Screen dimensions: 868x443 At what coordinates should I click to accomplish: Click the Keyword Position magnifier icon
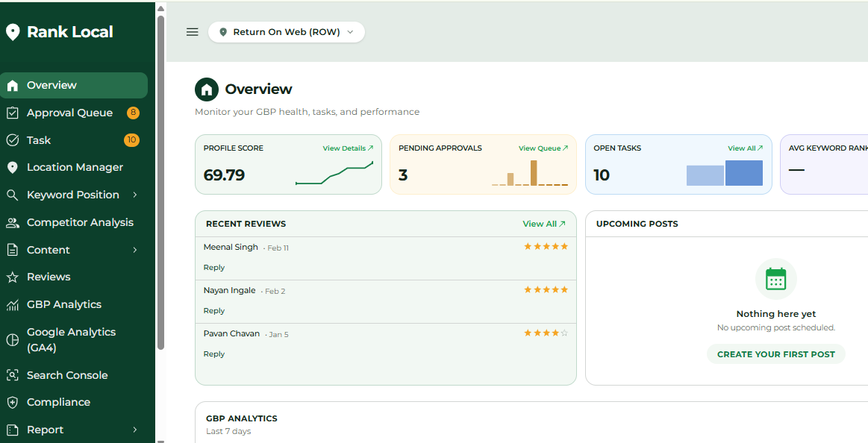coord(12,195)
